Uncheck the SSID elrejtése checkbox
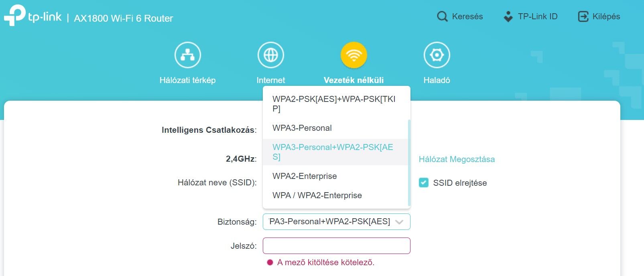Screen dimensions: 644x276 [423, 183]
